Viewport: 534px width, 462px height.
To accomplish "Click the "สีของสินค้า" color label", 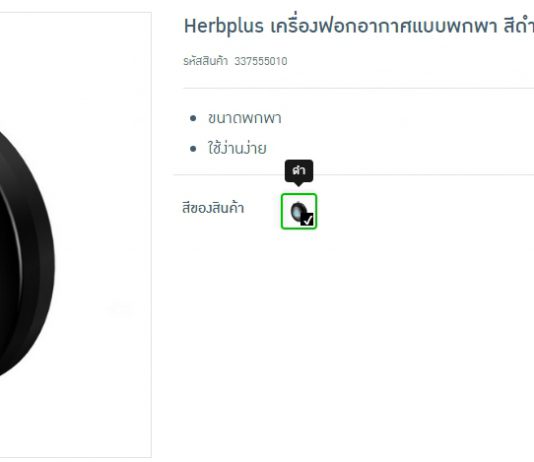I will pos(213,208).
